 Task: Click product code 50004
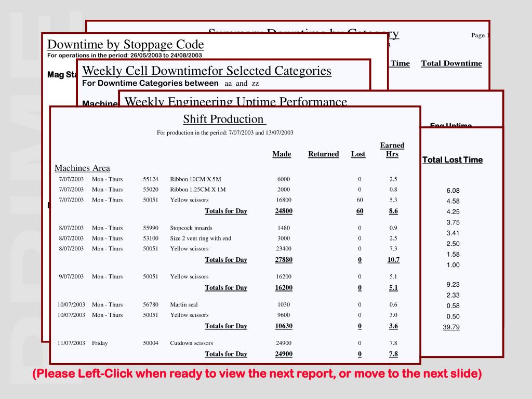click(x=151, y=343)
